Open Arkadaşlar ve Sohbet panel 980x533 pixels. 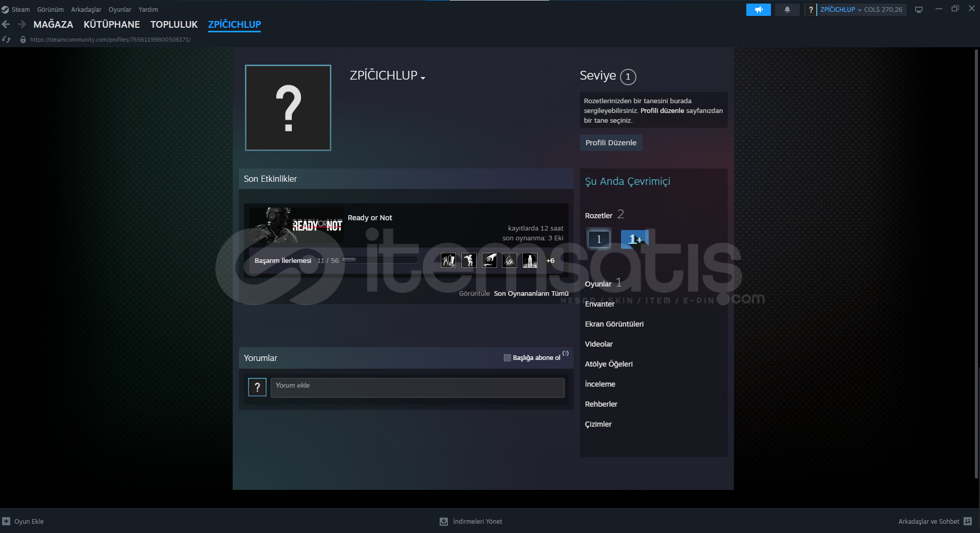click(929, 522)
